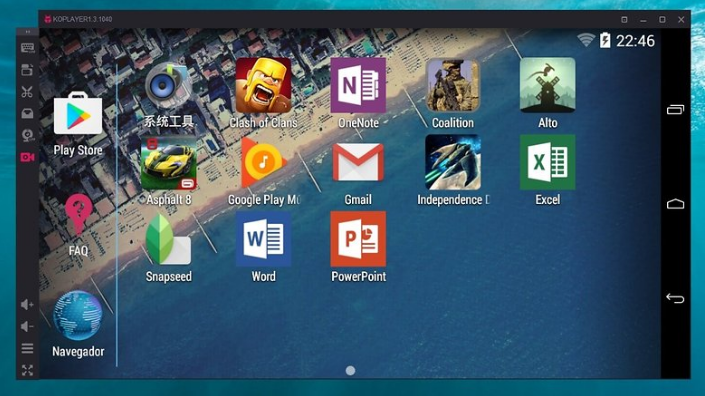Launch the Navegador browser app
The height and width of the screenshot is (396, 705).
click(78, 316)
